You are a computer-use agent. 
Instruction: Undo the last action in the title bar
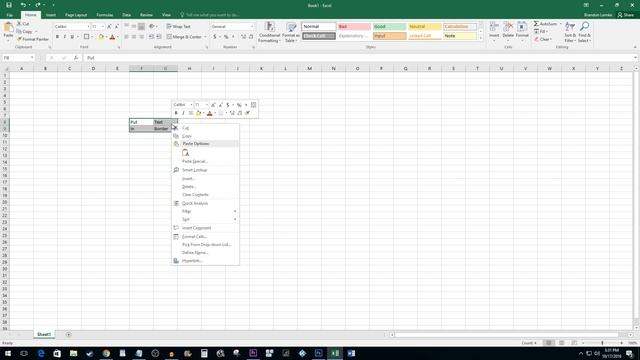[23, 5]
